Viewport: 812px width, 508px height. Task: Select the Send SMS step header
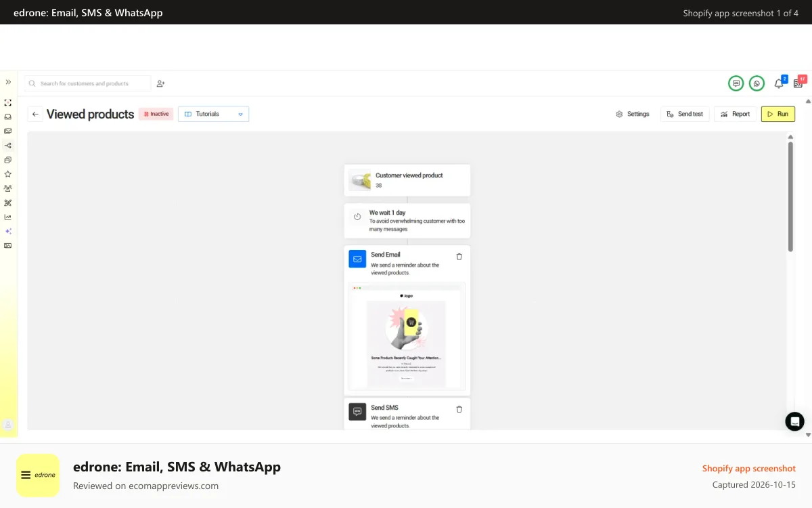coord(407,413)
